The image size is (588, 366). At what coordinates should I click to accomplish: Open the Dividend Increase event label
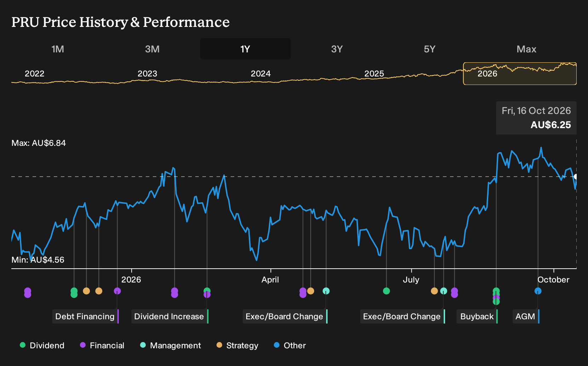pos(170,316)
